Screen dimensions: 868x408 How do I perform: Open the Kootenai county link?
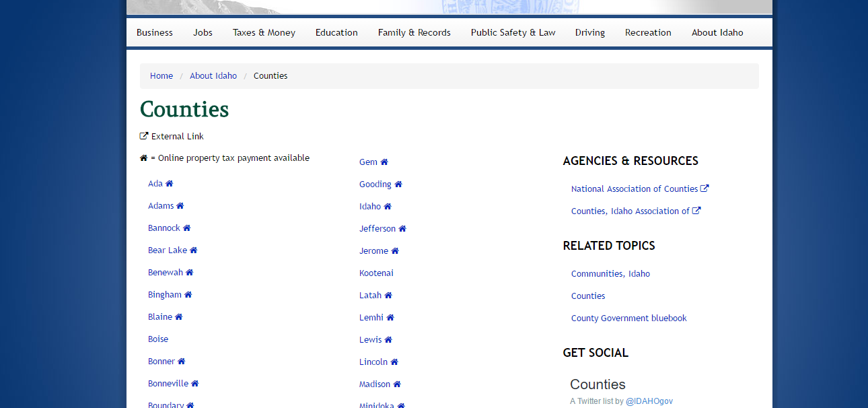coord(376,273)
